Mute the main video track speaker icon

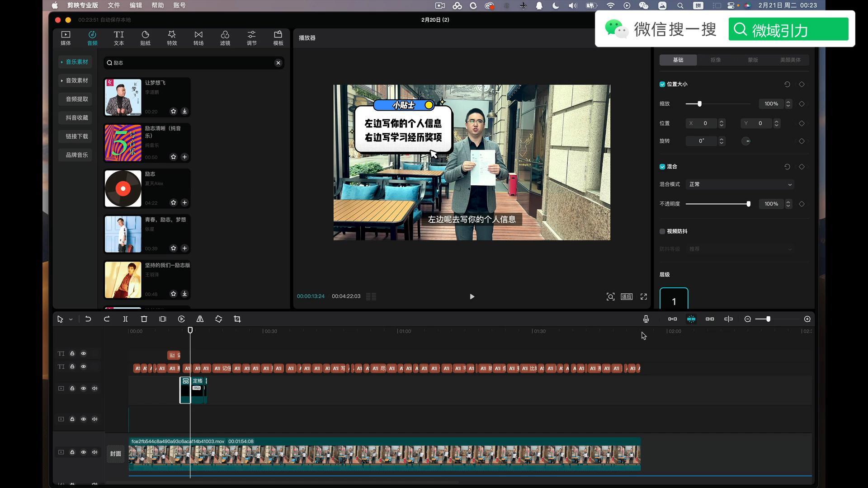94,452
